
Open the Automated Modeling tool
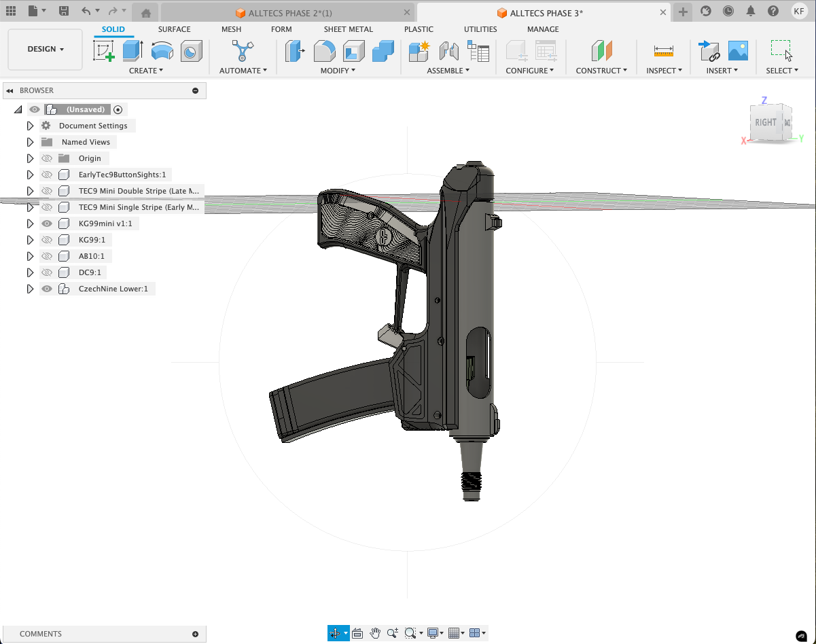point(243,51)
